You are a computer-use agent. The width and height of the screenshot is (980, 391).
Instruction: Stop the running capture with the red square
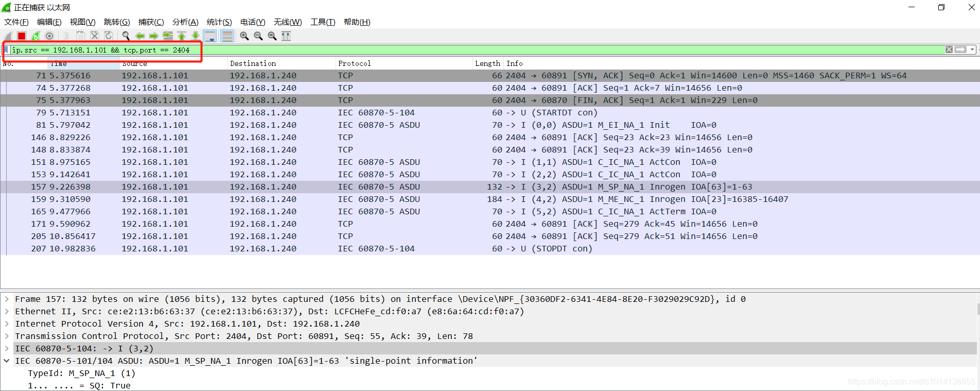pyautogui.click(x=22, y=36)
